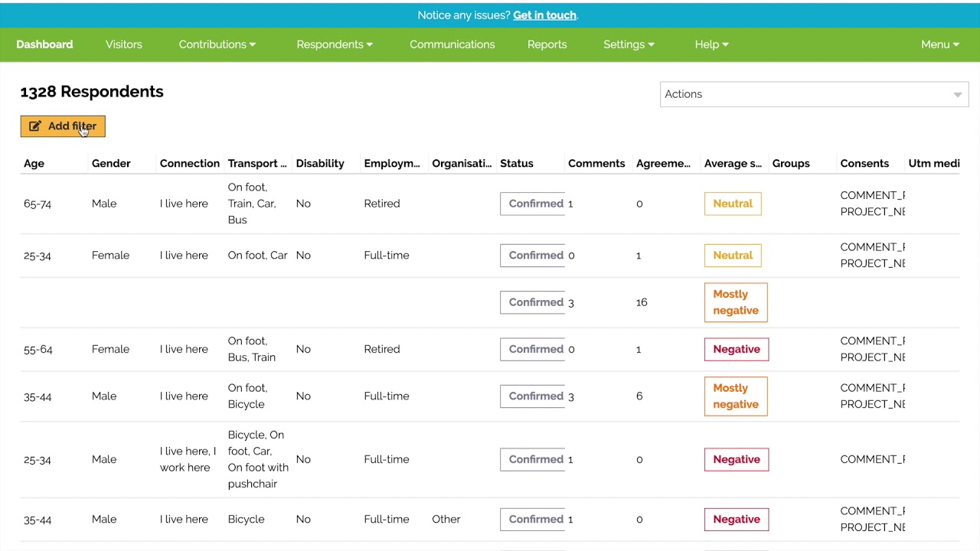980x551 pixels.
Task: Click the Employment column header
Action: (392, 163)
